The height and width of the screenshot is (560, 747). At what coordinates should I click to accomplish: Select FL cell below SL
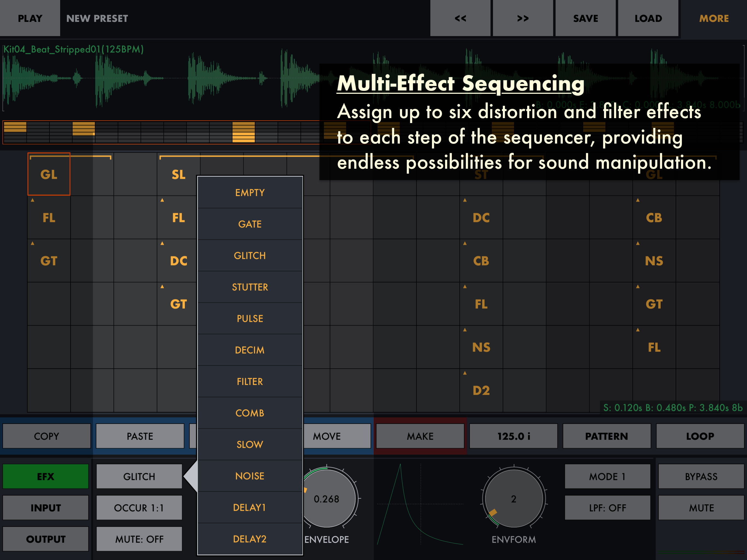(x=179, y=217)
